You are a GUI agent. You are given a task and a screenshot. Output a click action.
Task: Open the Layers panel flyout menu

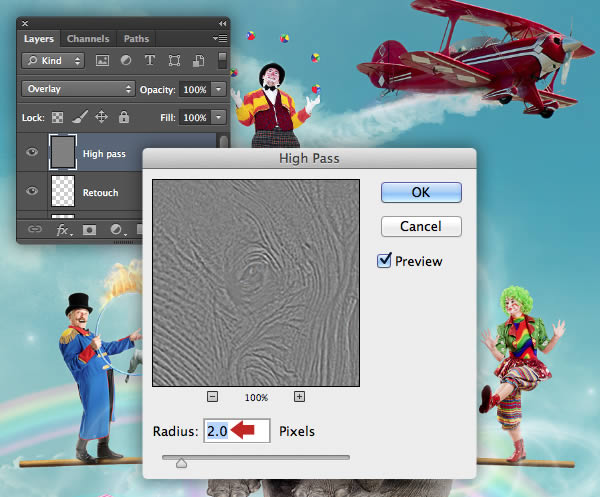pyautogui.click(x=220, y=38)
